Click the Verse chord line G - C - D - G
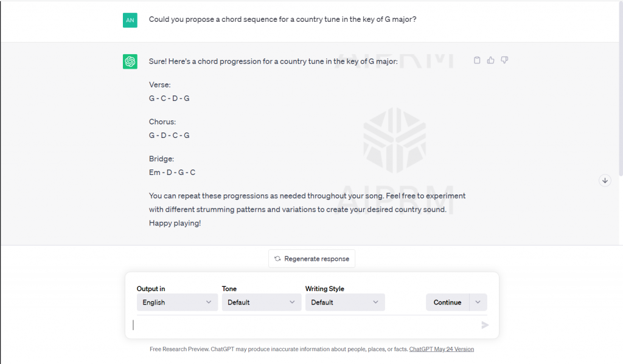The image size is (623, 364). tap(169, 98)
